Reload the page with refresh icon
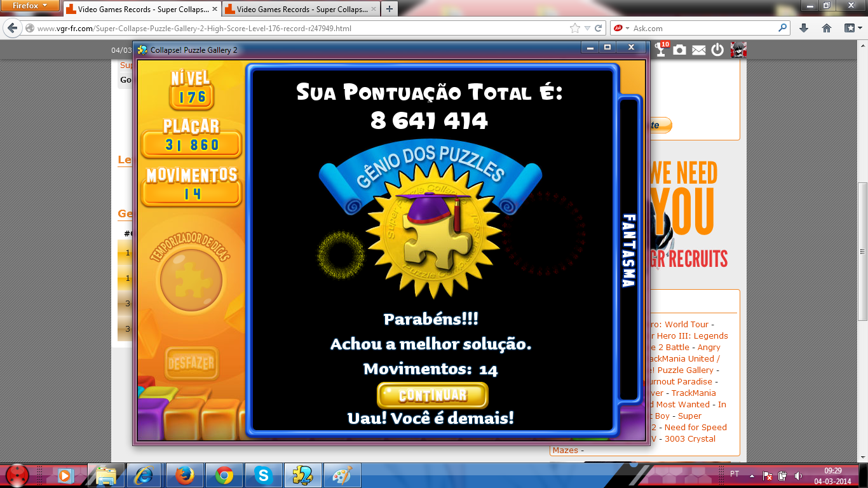The width and height of the screenshot is (868, 488). 599,28
